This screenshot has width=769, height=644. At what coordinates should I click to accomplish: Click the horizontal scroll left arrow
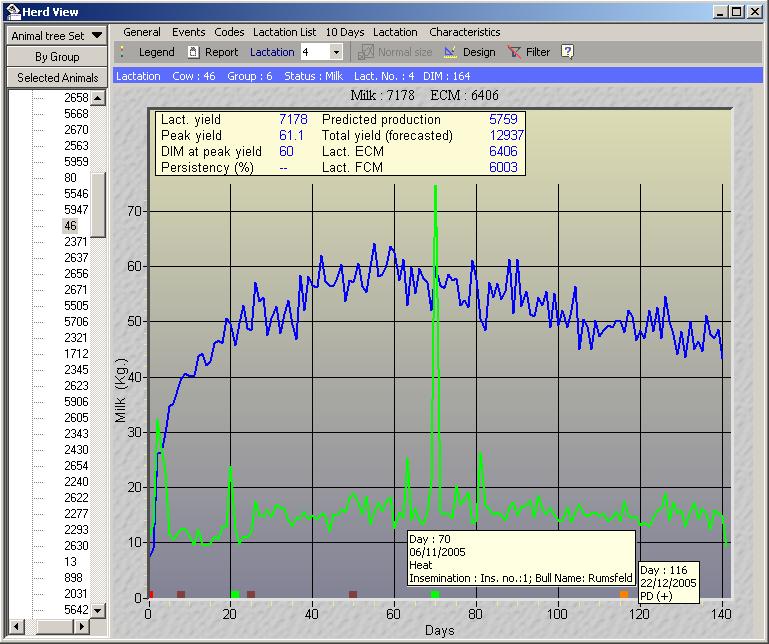click(16, 626)
